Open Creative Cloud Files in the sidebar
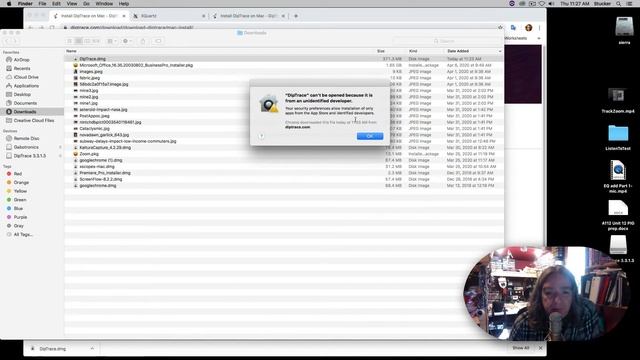 tap(33, 120)
